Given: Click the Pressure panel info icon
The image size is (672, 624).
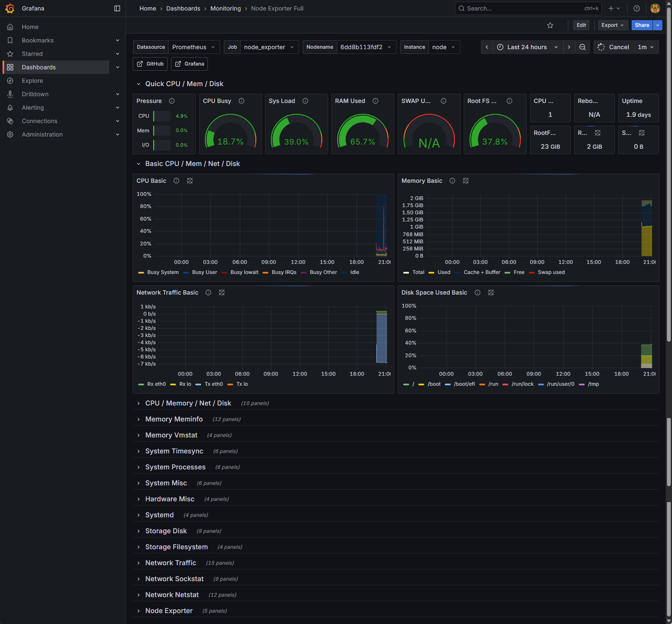Looking at the screenshot, I should 172,101.
